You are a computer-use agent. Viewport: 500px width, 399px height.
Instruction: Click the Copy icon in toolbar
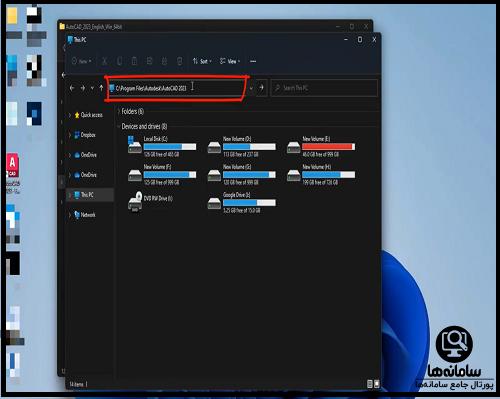[119, 61]
